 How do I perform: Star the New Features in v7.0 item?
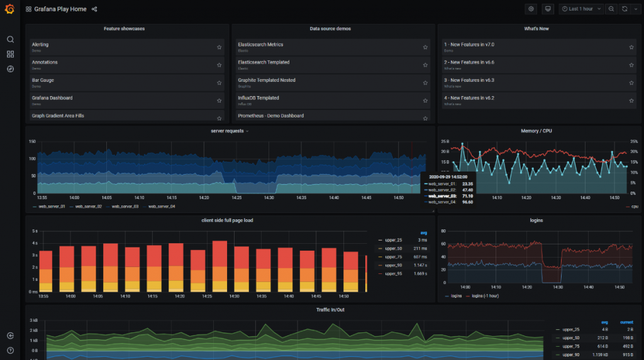(631, 47)
